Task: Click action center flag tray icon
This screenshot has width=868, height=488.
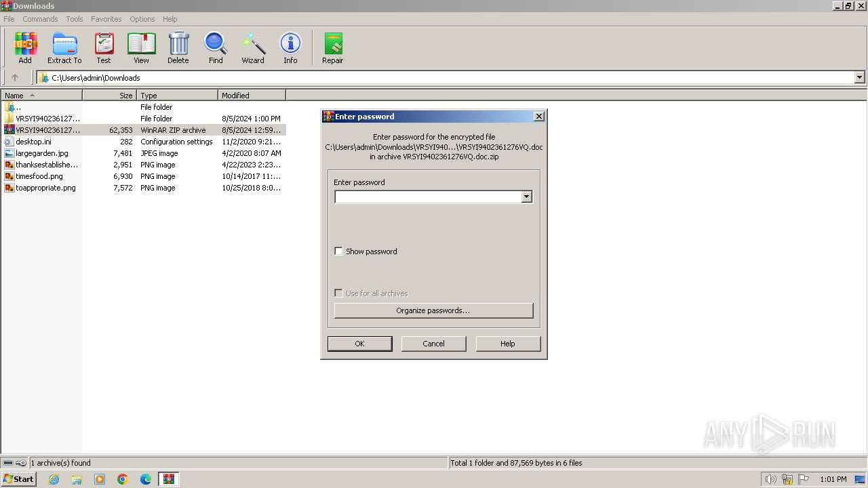Action: click(804, 479)
